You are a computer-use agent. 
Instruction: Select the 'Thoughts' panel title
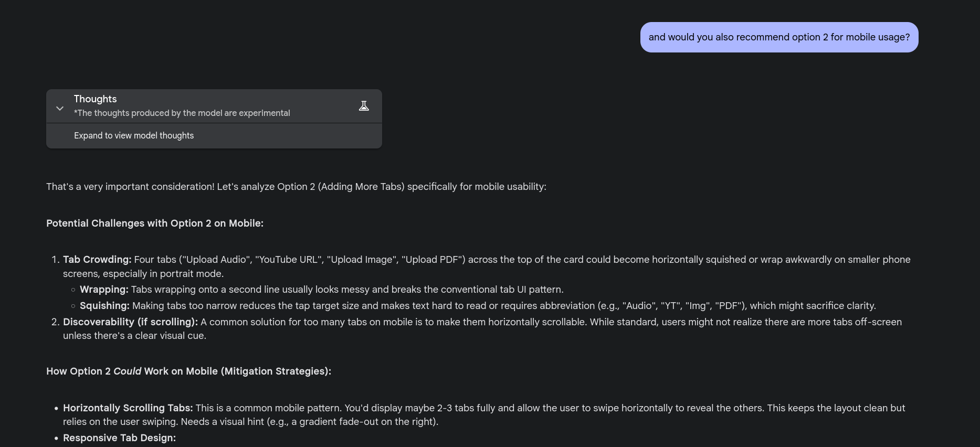tap(95, 99)
